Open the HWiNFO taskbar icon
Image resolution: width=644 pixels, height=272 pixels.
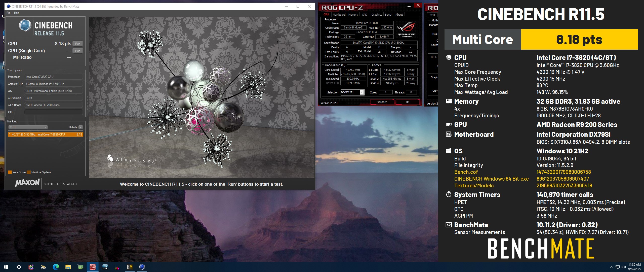pos(105,267)
